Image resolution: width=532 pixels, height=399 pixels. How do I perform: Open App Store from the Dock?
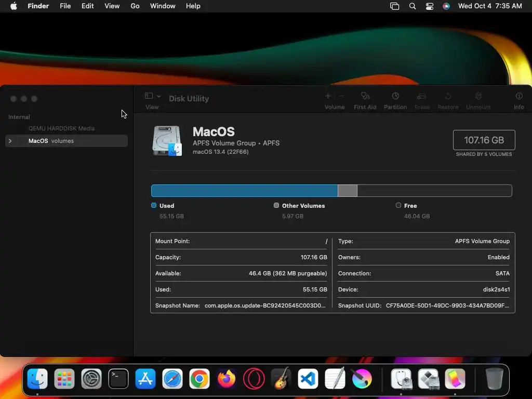click(x=145, y=379)
